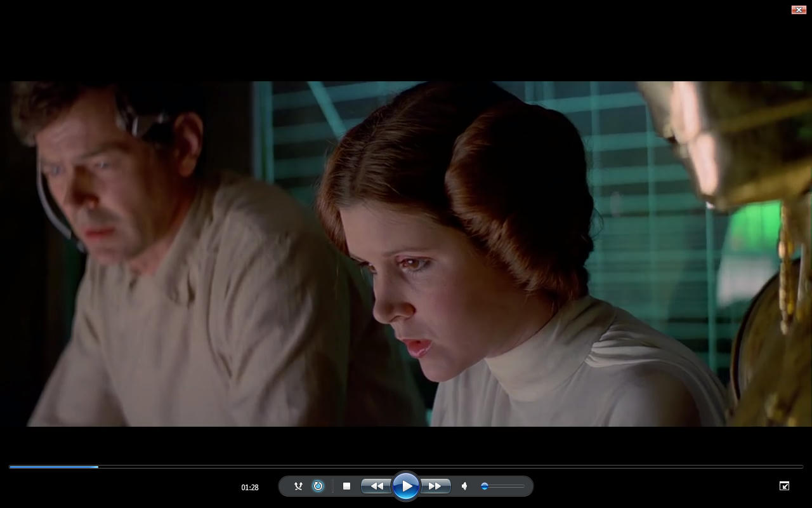Viewport: 812px width, 508px height.
Task: Turn off the repeat button
Action: pyautogui.click(x=318, y=486)
